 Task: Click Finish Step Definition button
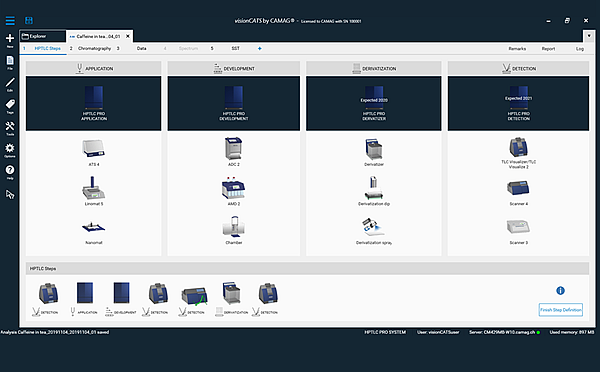(561, 310)
